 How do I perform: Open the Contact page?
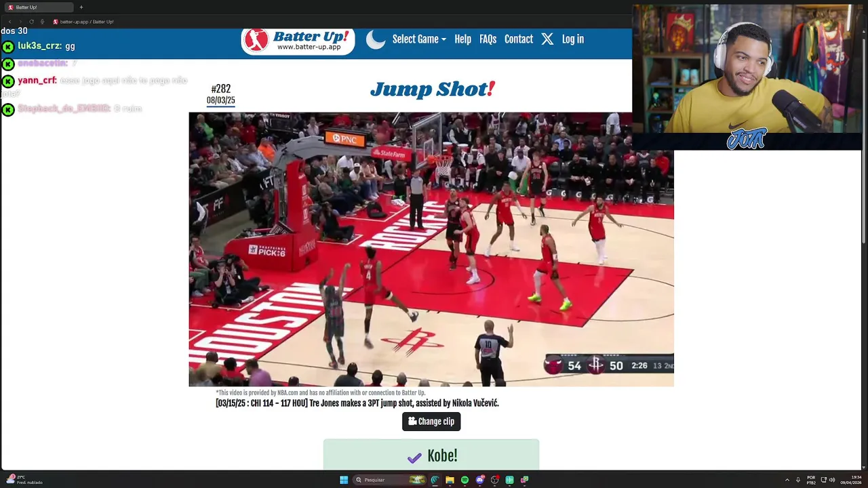point(519,39)
